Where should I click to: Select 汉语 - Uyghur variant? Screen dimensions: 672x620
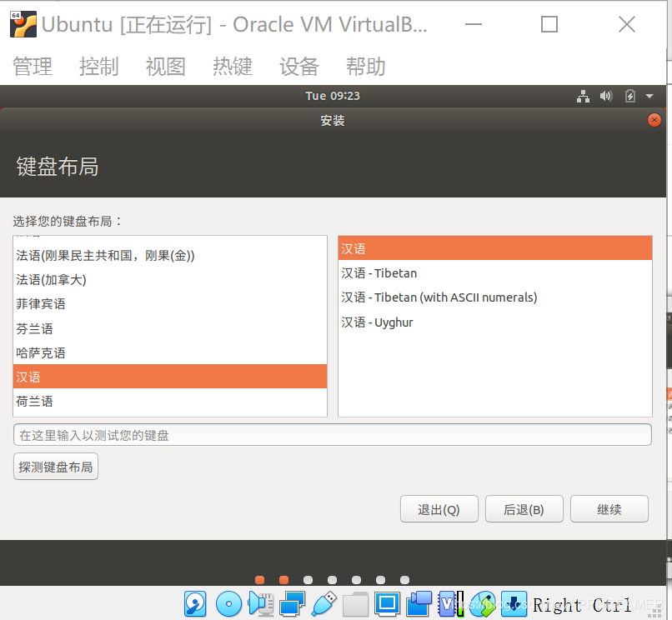(495, 322)
